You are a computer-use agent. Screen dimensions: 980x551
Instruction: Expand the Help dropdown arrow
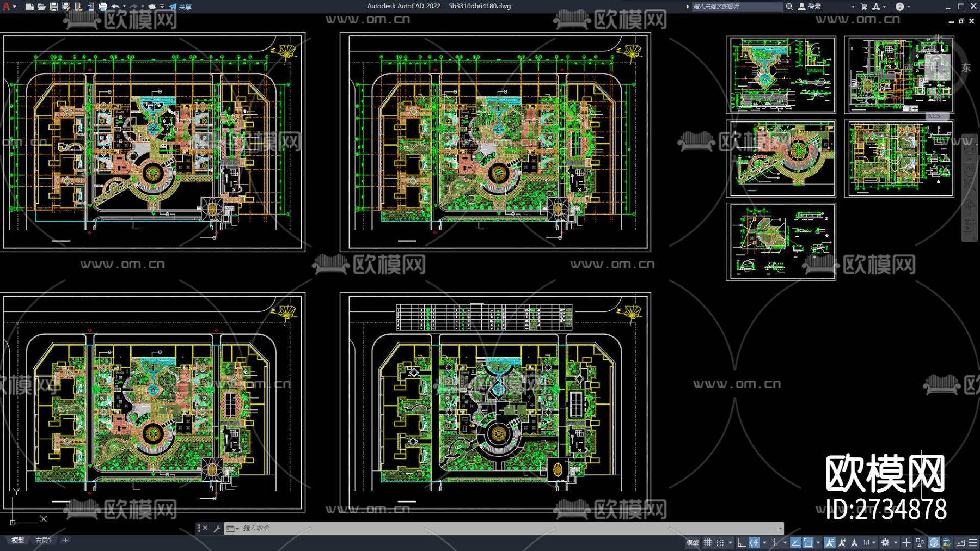(909, 7)
